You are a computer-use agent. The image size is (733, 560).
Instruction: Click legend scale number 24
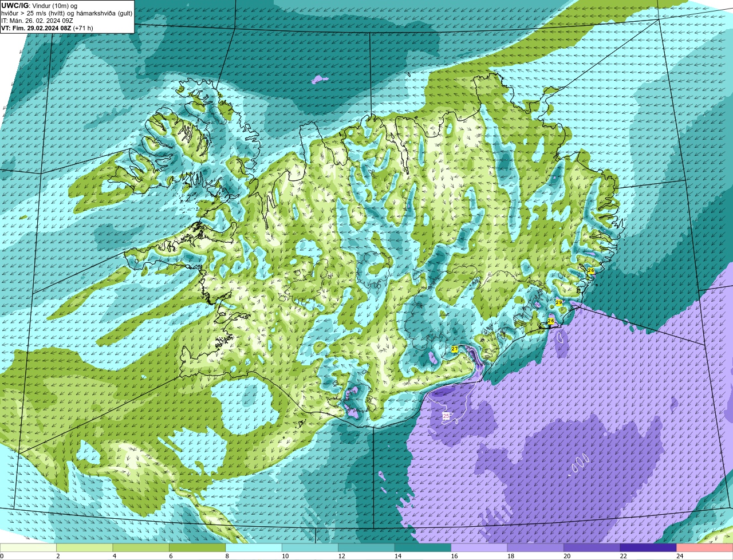[x=680, y=556]
